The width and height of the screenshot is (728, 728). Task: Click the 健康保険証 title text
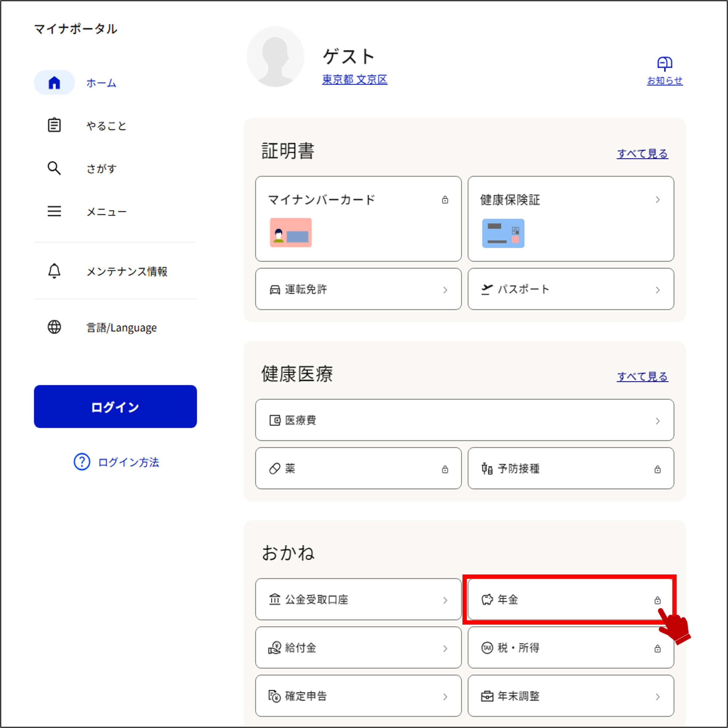click(510, 200)
